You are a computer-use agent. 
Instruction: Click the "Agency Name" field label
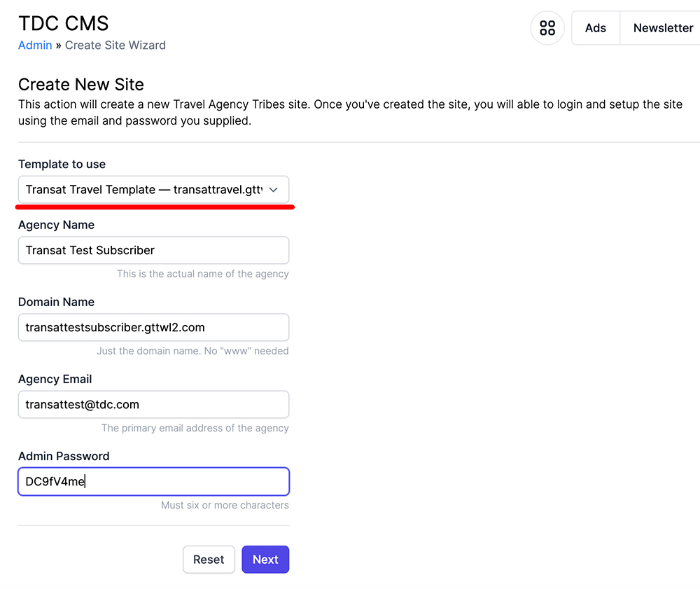(x=56, y=225)
